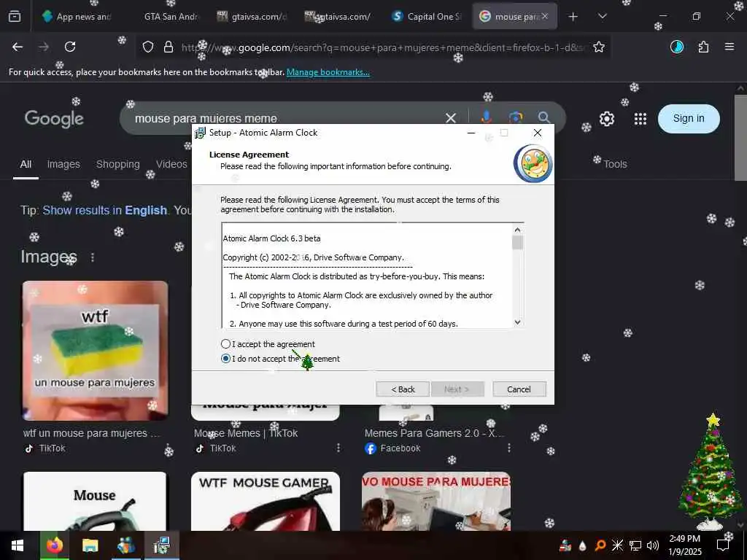This screenshot has width=747, height=560.
Task: Click scroll up arrow in license text box
Action: [517, 230]
